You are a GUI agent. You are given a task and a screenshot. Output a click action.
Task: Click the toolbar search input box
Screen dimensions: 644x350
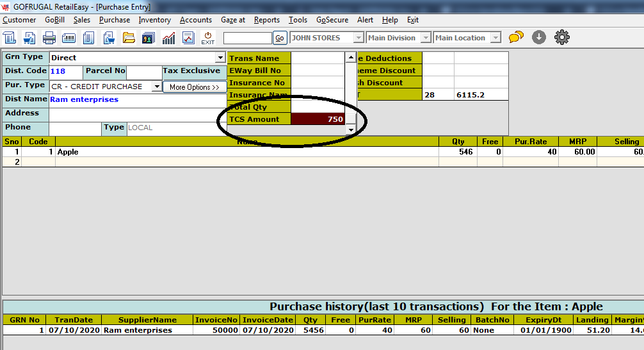(x=247, y=38)
